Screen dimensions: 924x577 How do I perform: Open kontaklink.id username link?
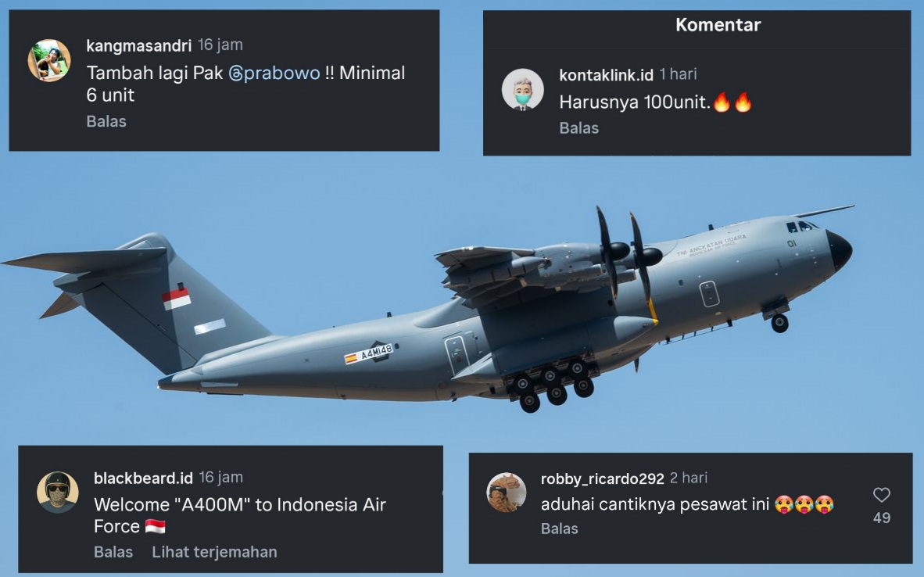point(606,75)
